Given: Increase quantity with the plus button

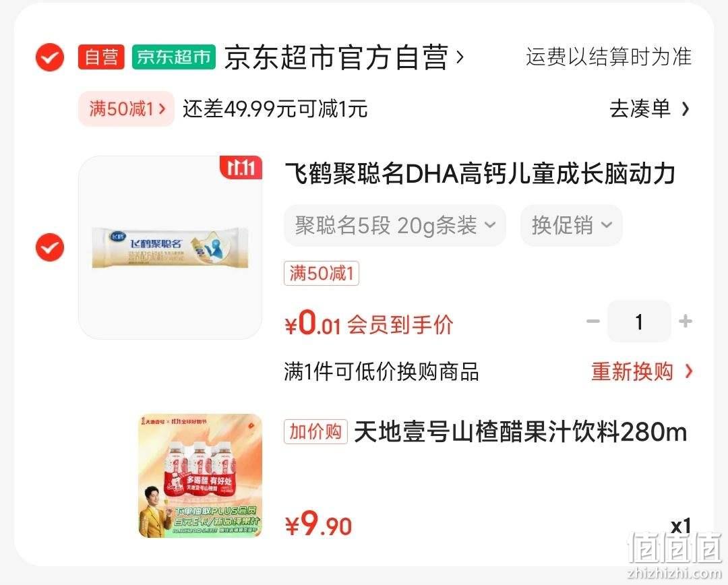Looking at the screenshot, I should tap(686, 321).
